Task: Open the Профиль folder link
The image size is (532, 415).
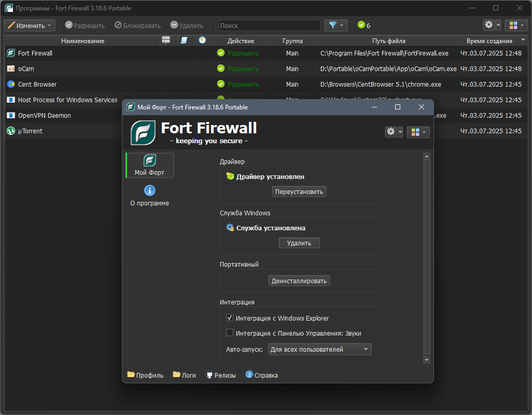Action: pyautogui.click(x=145, y=375)
